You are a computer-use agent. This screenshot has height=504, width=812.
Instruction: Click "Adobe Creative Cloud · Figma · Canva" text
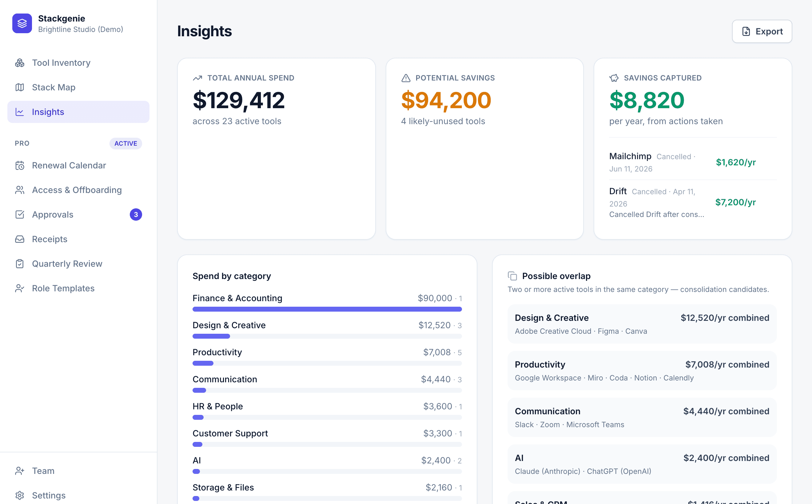click(581, 331)
